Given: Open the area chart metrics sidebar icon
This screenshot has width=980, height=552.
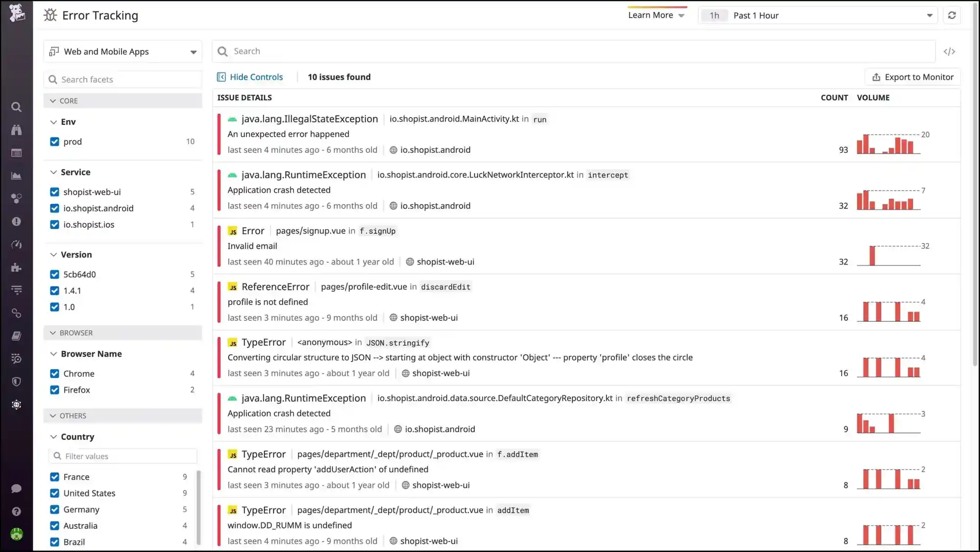Looking at the screenshot, I should pos(16,176).
